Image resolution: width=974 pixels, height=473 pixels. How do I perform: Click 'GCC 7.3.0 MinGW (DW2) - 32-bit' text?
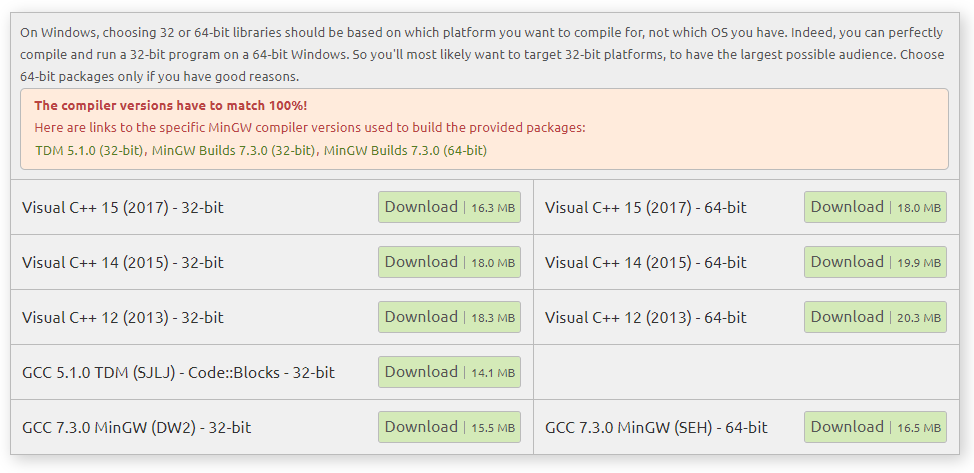pyautogui.click(x=137, y=428)
